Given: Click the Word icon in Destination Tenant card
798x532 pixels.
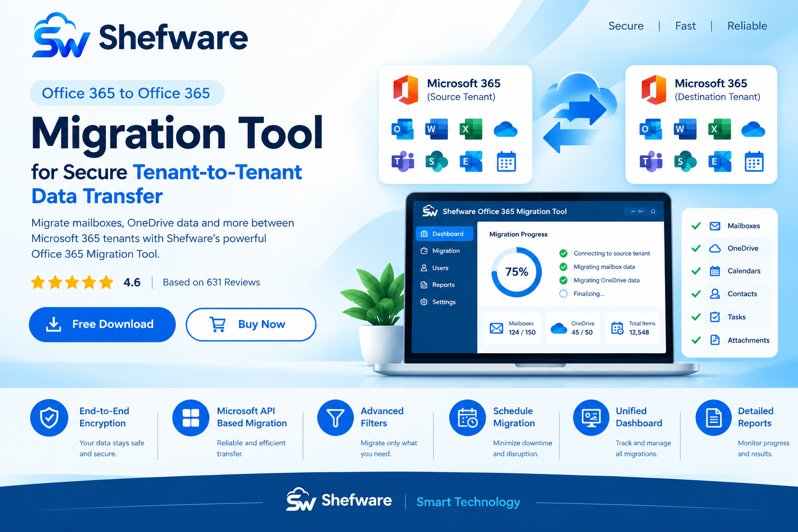Looking at the screenshot, I should point(685,129).
